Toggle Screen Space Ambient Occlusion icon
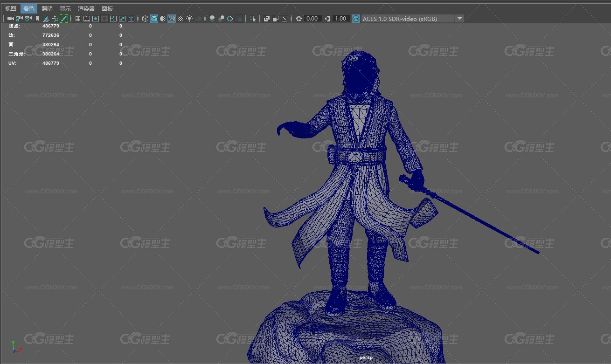Viewport: 611px width, 364px height. pos(212,19)
